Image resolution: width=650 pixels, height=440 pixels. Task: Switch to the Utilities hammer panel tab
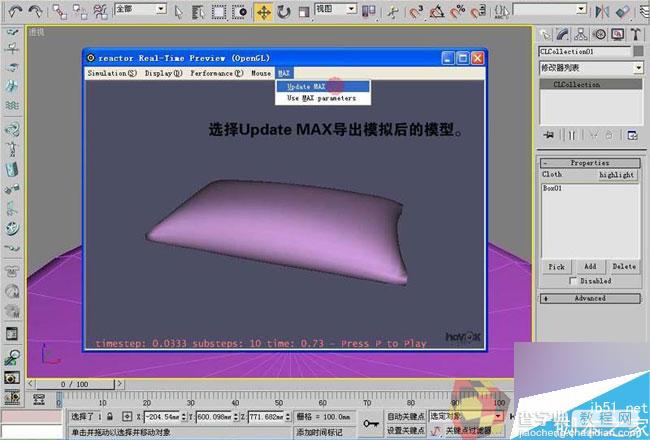pyautogui.click(x=636, y=34)
